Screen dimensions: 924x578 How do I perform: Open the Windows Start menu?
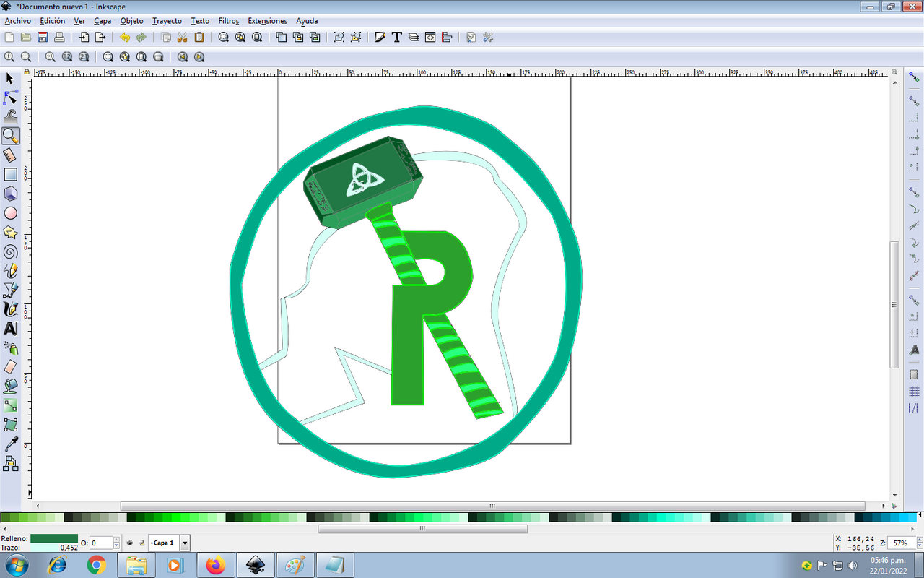(17, 565)
